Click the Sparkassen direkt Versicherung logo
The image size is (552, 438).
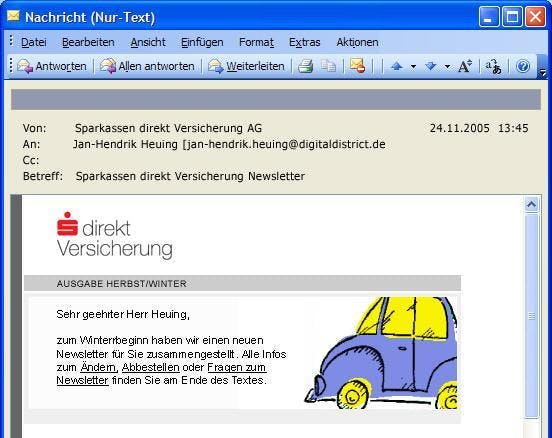click(114, 236)
